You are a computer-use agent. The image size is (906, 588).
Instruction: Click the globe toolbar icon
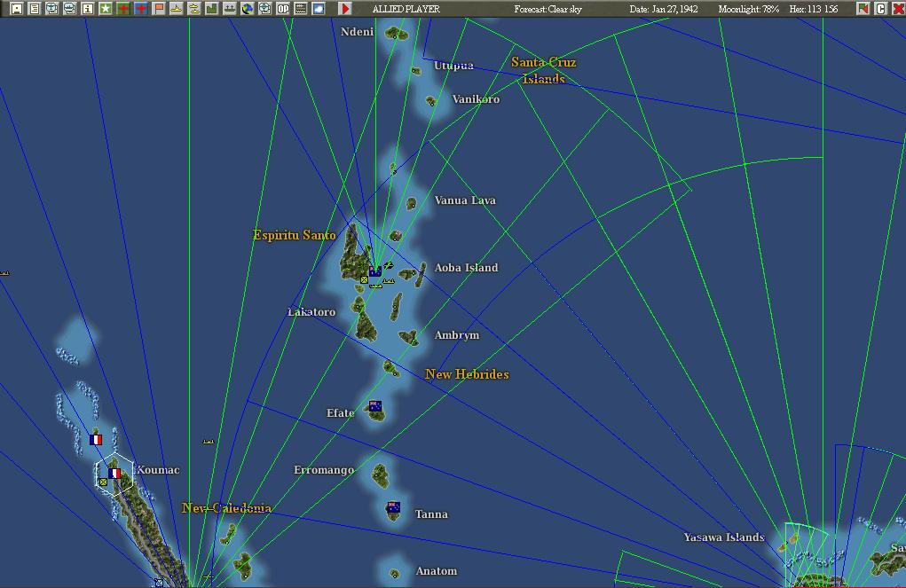[x=248, y=9]
